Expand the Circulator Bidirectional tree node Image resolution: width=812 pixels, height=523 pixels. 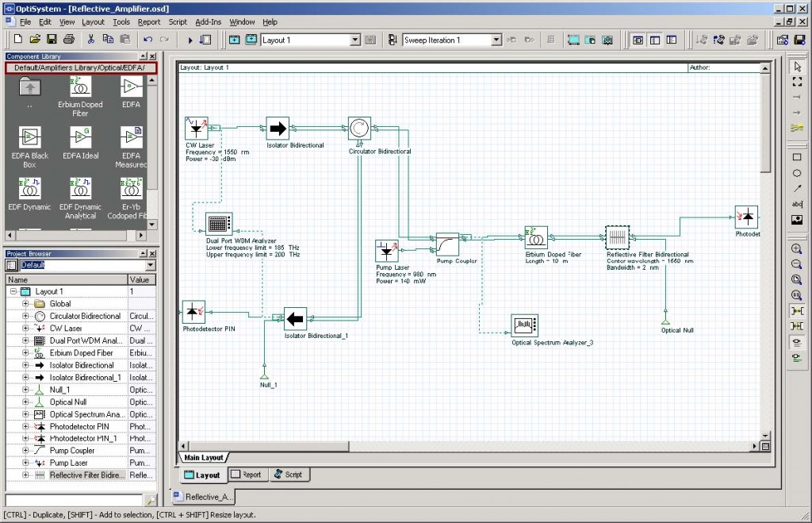[25, 316]
